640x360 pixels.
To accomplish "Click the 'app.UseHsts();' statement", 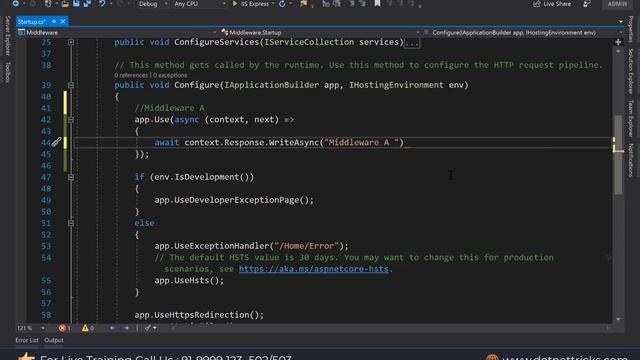I will 189,281.
